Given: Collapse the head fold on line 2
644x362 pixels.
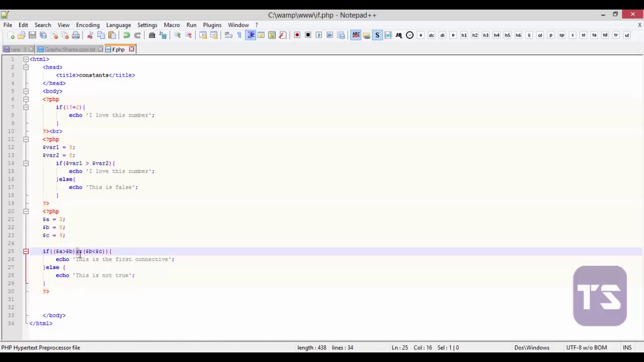Looking at the screenshot, I should [26, 67].
